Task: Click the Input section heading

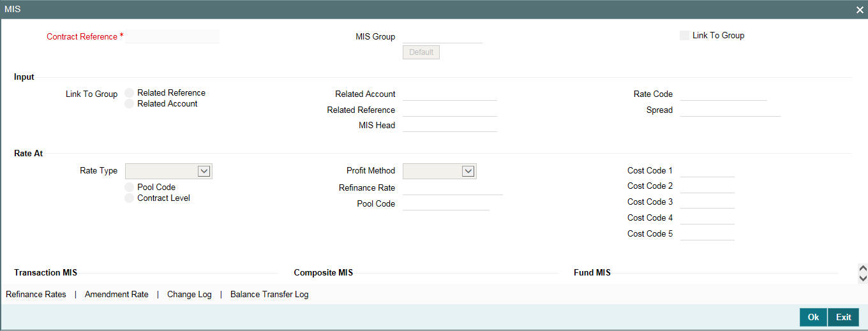Action: (x=24, y=77)
